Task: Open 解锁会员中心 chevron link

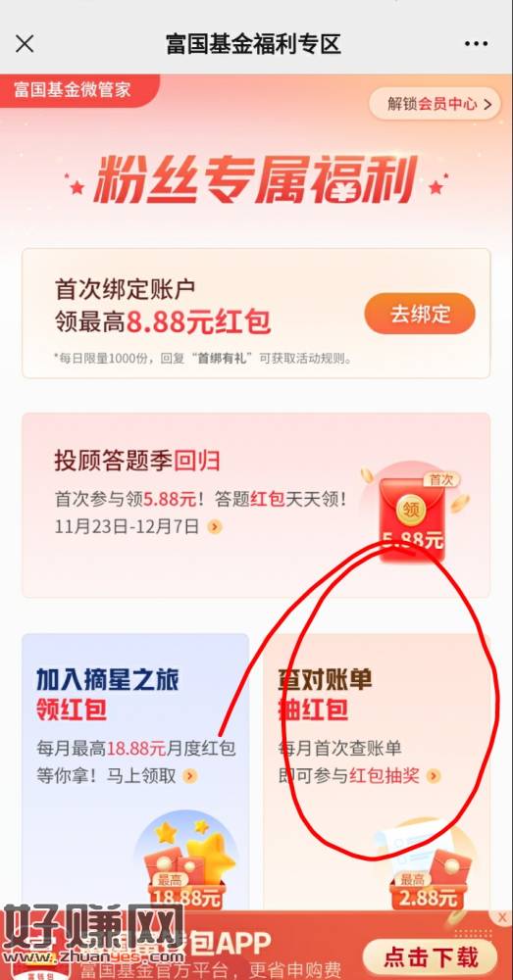Action: [x=435, y=104]
